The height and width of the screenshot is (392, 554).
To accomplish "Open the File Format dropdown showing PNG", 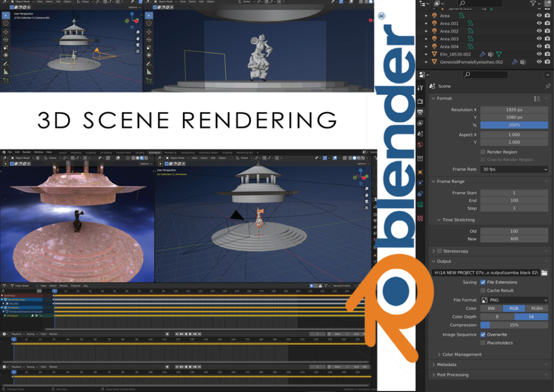I will [x=514, y=300].
